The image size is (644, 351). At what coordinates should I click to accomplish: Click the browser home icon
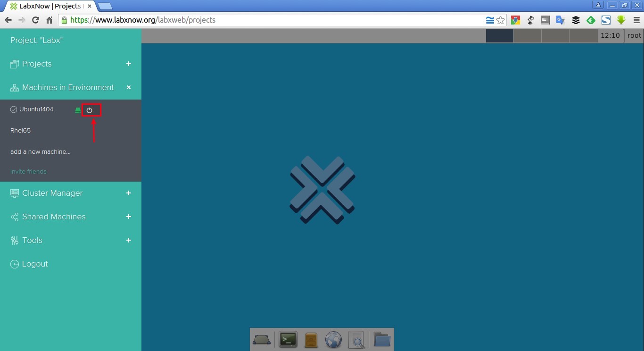[x=49, y=20]
